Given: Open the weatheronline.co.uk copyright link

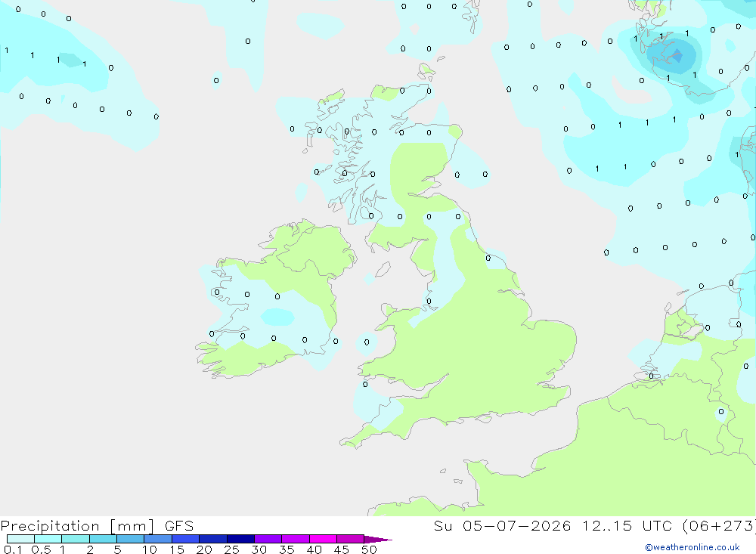Looking at the screenshot, I should pos(692,547).
